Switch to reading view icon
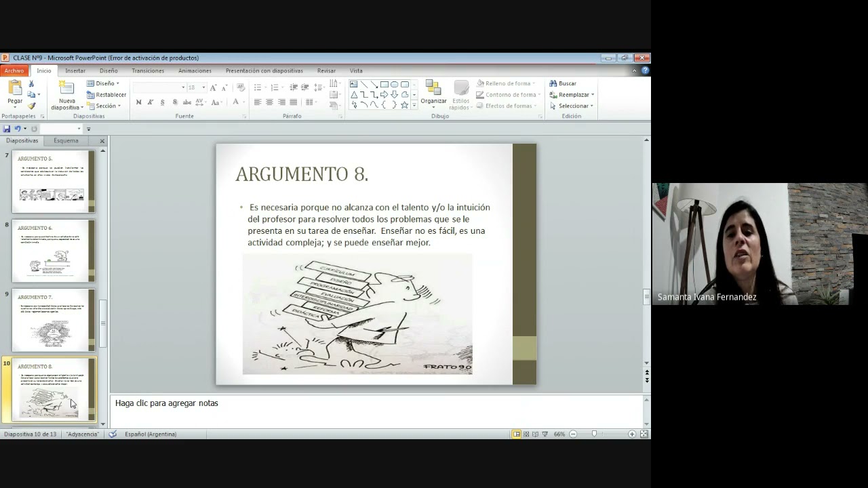Viewport: 868px width, 488px height. point(536,434)
